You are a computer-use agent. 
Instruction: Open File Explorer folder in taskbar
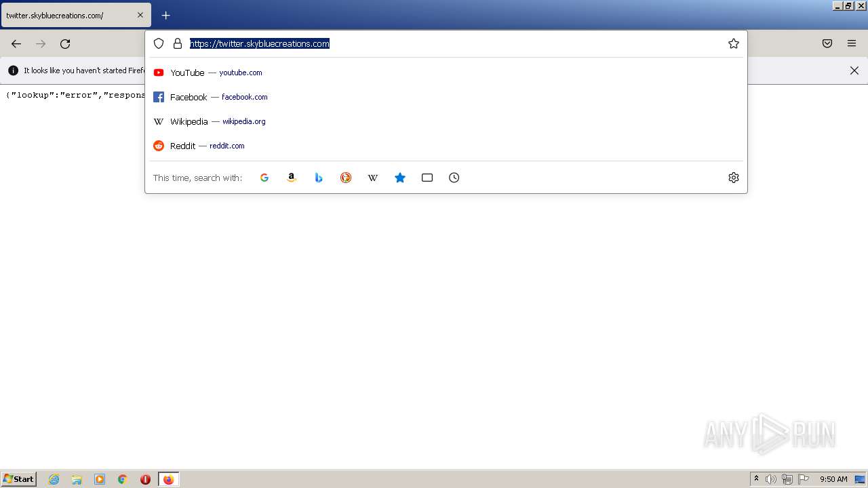tap(77, 479)
